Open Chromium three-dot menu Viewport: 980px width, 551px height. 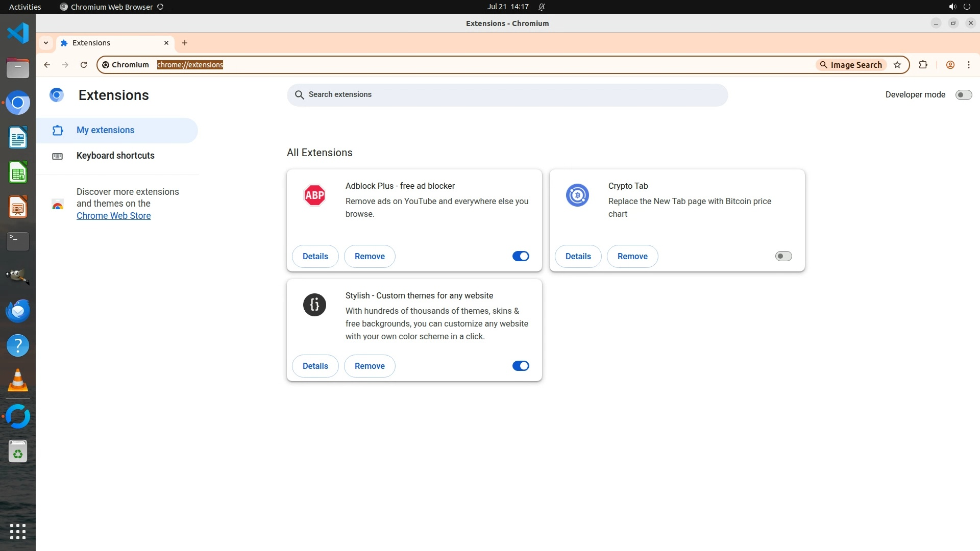pos(968,65)
